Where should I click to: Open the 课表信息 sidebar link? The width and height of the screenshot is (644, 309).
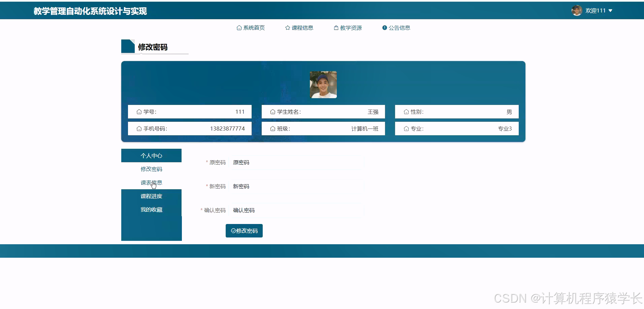(x=151, y=182)
